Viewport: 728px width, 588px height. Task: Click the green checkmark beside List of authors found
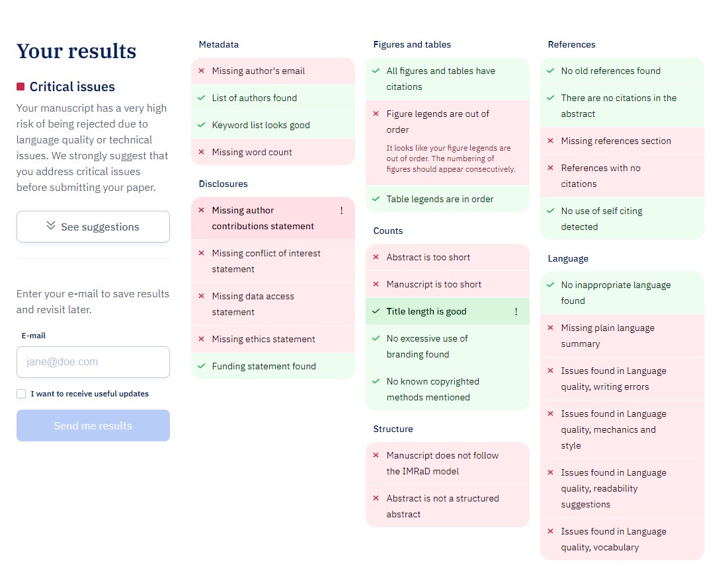tap(202, 97)
